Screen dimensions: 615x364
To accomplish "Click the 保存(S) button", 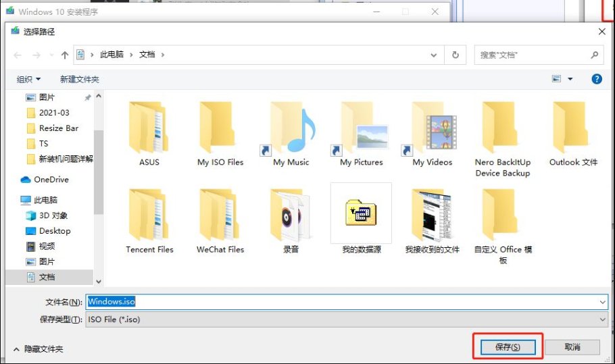I will coord(508,346).
